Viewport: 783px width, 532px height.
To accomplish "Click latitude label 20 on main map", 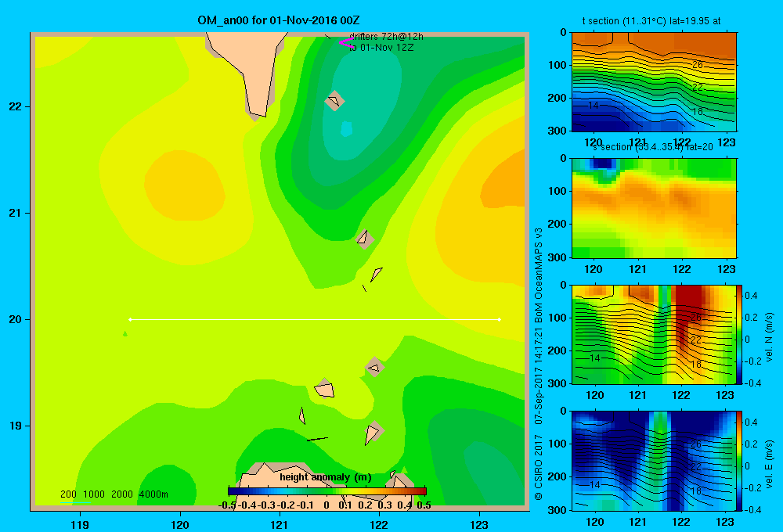I will pyautogui.click(x=15, y=319).
